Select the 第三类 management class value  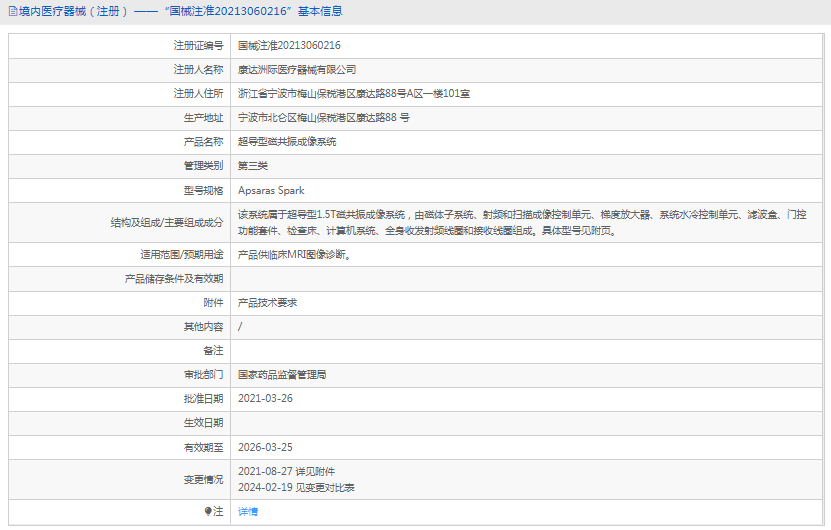253,166
